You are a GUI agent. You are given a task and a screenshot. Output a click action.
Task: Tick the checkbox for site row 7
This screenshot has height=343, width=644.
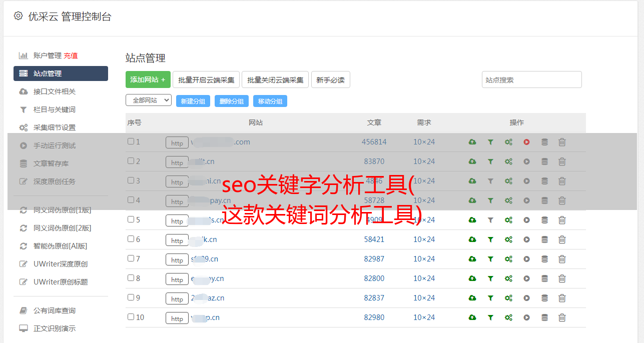click(131, 258)
